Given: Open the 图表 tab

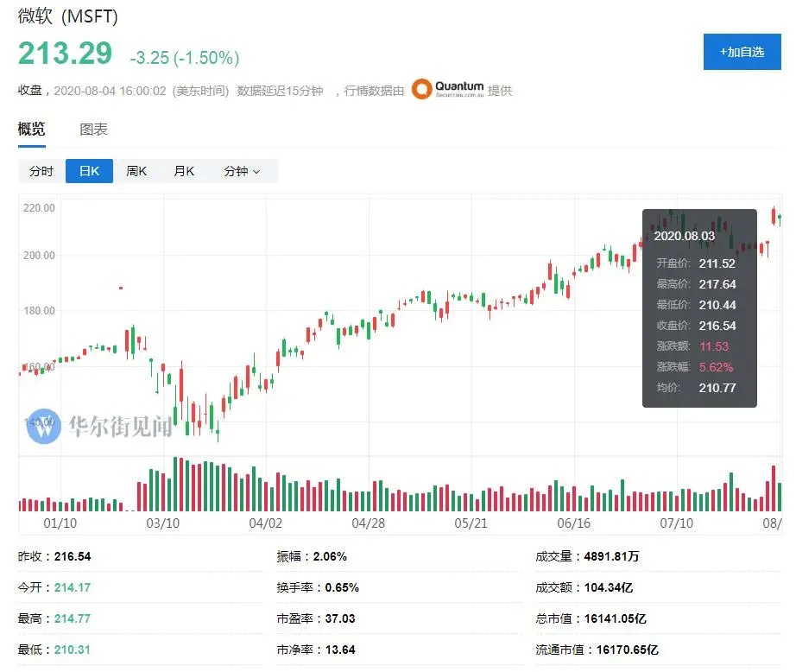Looking at the screenshot, I should pyautogui.click(x=93, y=129).
